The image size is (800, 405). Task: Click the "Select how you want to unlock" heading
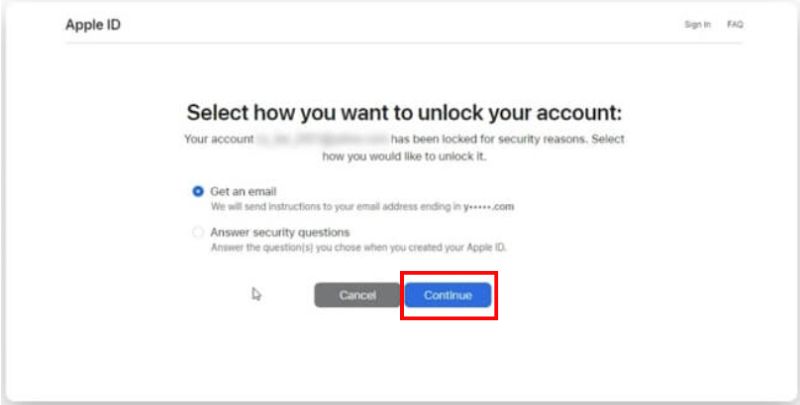click(x=411, y=112)
